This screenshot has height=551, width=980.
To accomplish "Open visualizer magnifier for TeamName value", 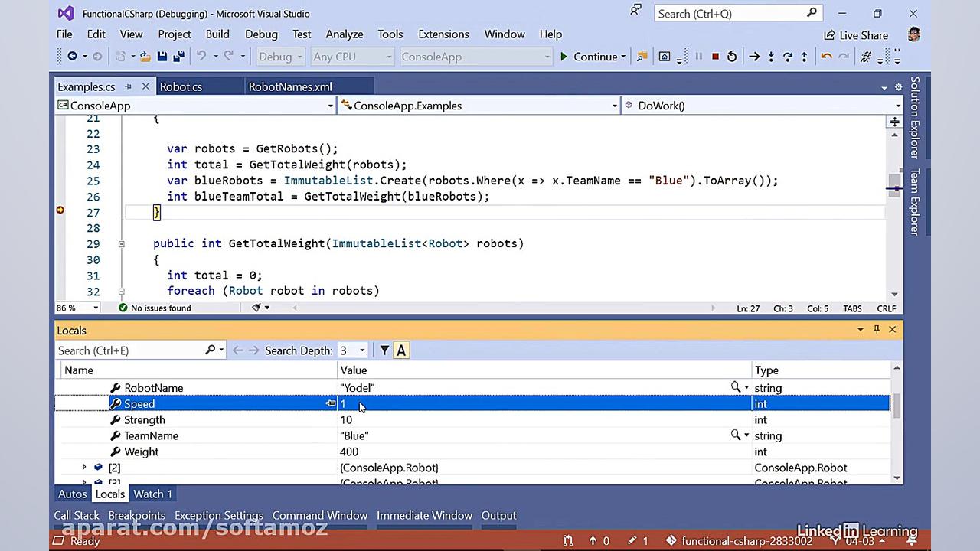I will click(x=736, y=435).
